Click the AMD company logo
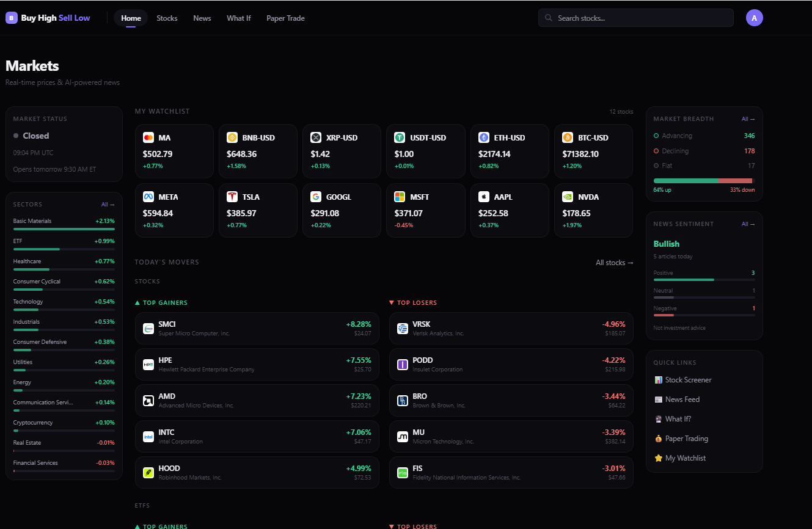The width and height of the screenshot is (812, 529). coord(148,401)
